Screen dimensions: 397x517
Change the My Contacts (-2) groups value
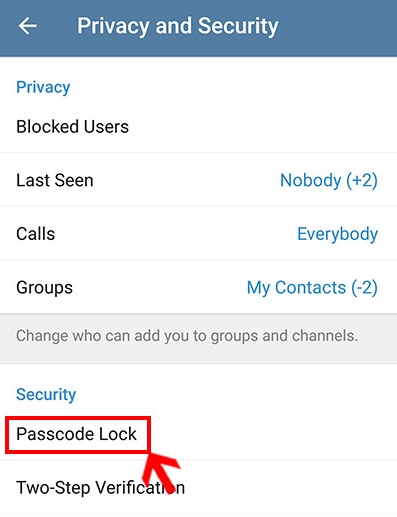(312, 288)
